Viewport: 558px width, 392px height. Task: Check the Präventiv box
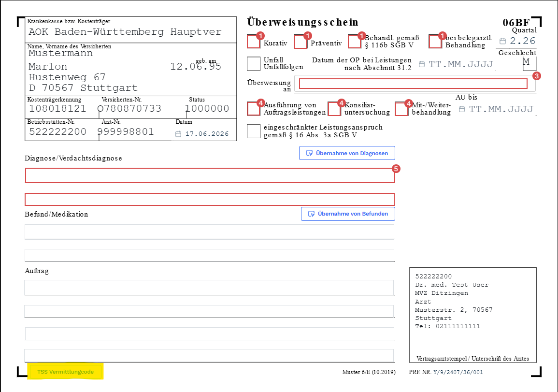[300, 42]
